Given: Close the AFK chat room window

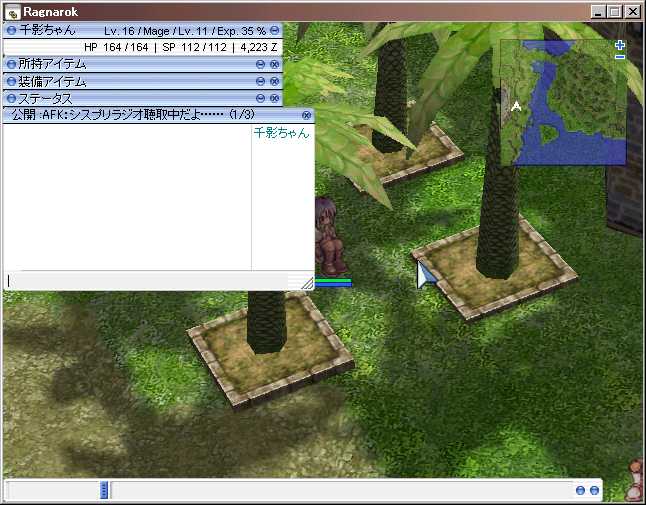Looking at the screenshot, I should tap(306, 115).
